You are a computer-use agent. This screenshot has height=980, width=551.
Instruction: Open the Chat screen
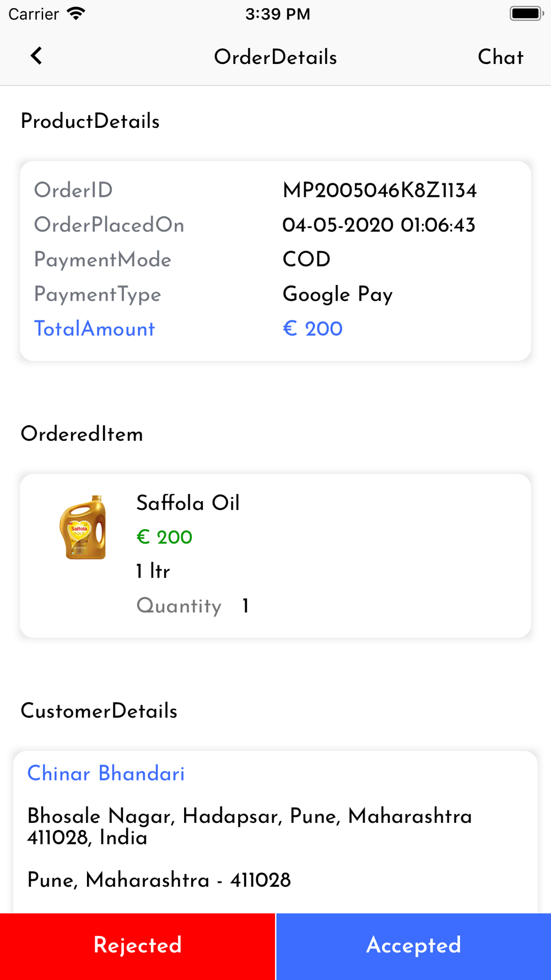500,57
